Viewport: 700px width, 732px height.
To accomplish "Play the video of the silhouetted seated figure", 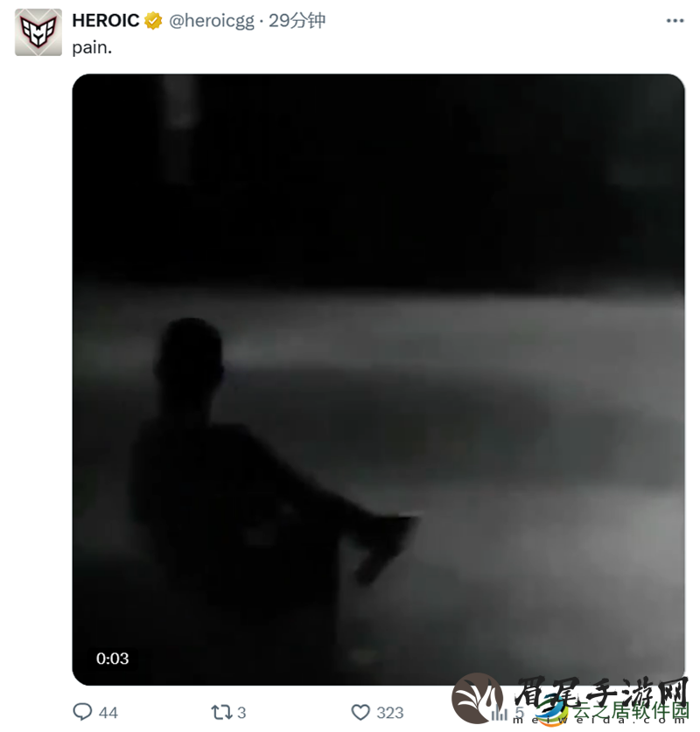I will (378, 379).
